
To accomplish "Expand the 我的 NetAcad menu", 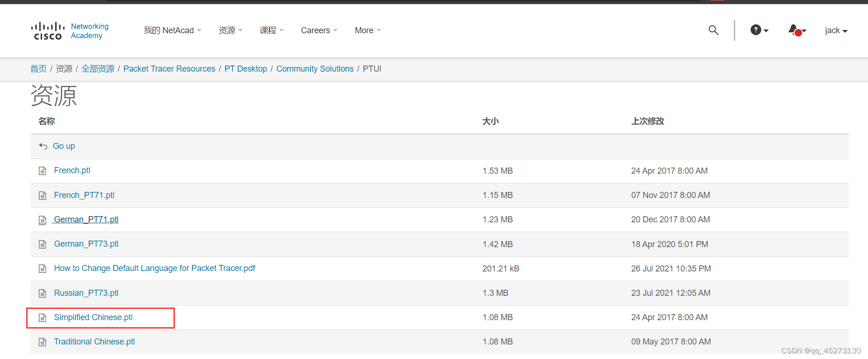I will click(x=172, y=30).
